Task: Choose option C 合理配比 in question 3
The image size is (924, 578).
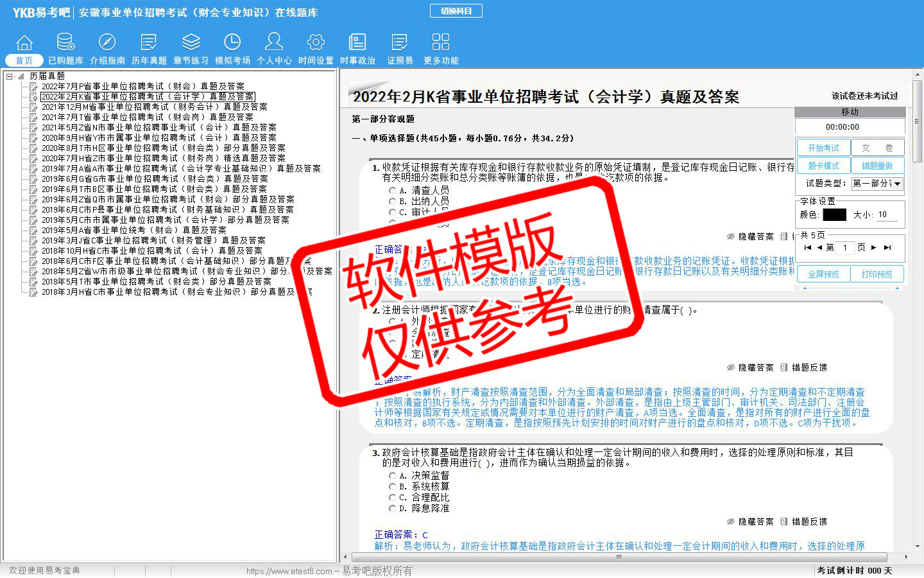Action: coord(393,498)
